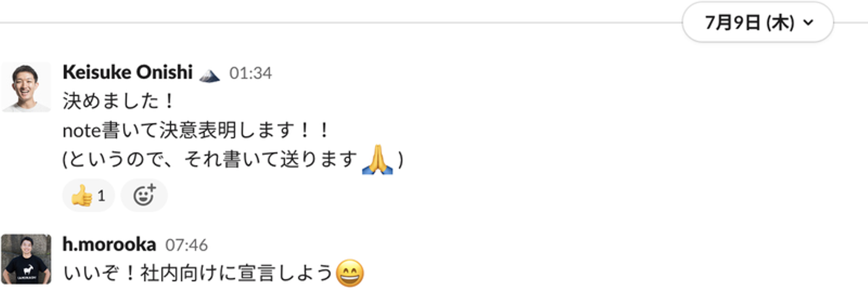Click the Mount Fuji status emoji

coord(209,75)
